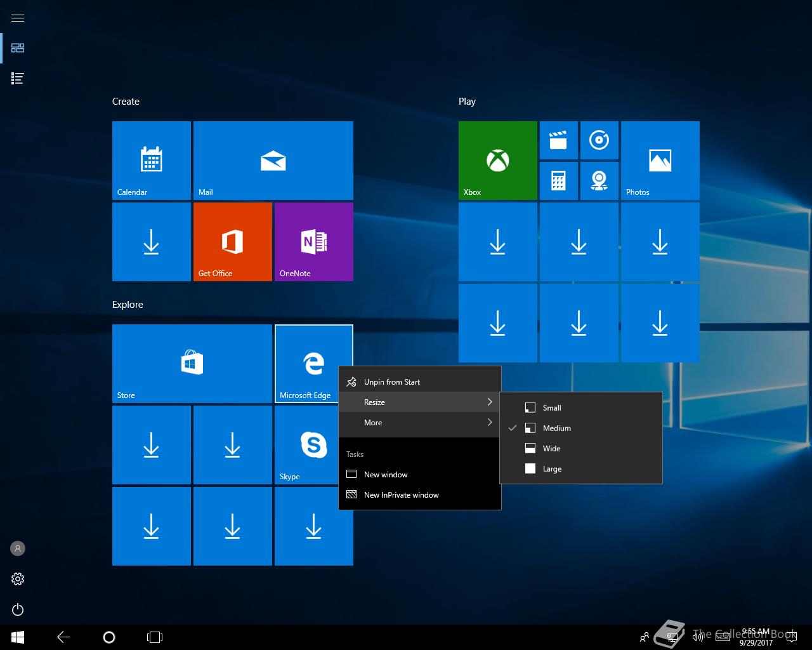Image resolution: width=812 pixels, height=650 pixels.
Task: Open the Movies & TV clapperboard tile
Action: 559,140
